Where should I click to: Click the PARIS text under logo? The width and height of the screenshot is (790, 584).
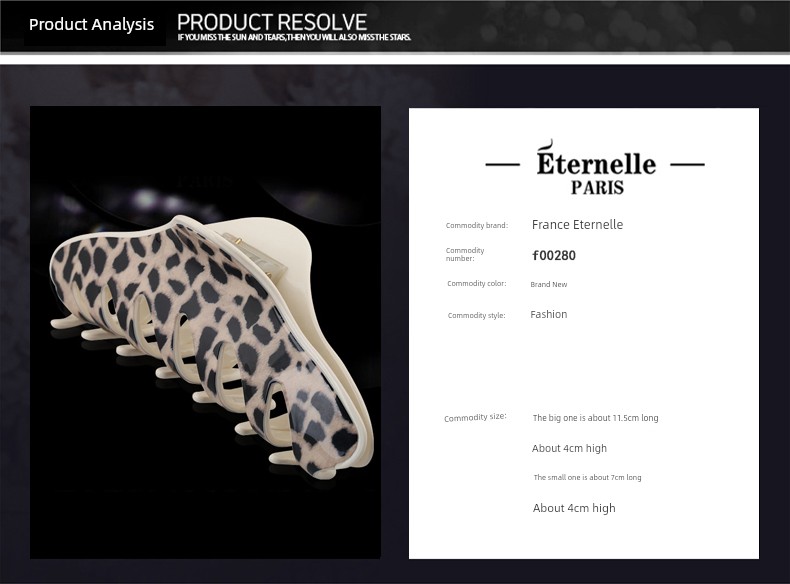597,187
